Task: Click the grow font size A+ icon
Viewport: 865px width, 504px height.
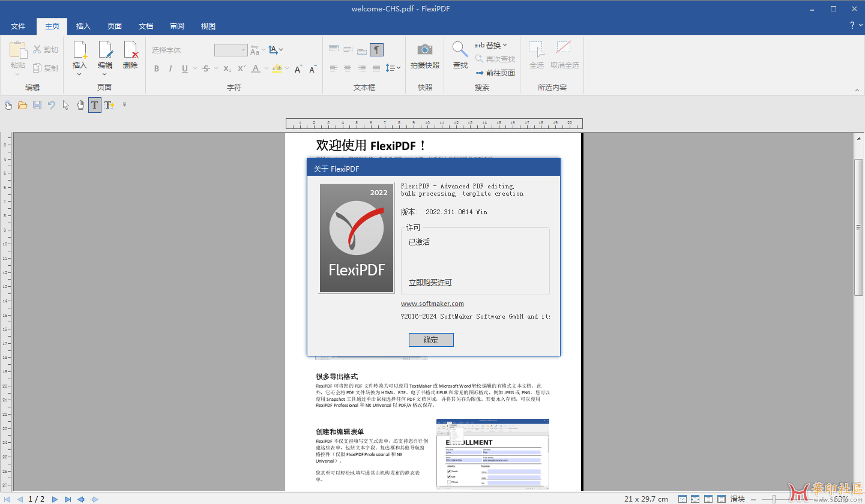Action: (x=298, y=68)
